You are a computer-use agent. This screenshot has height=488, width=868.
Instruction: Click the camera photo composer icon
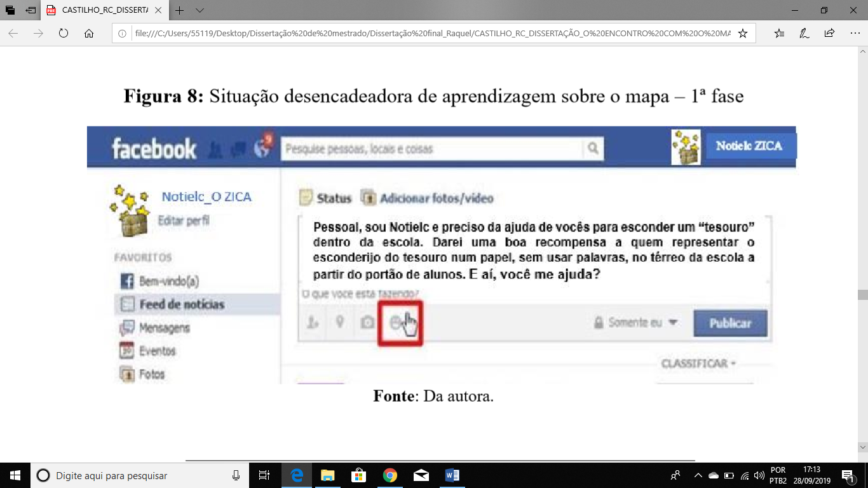pos(367,323)
